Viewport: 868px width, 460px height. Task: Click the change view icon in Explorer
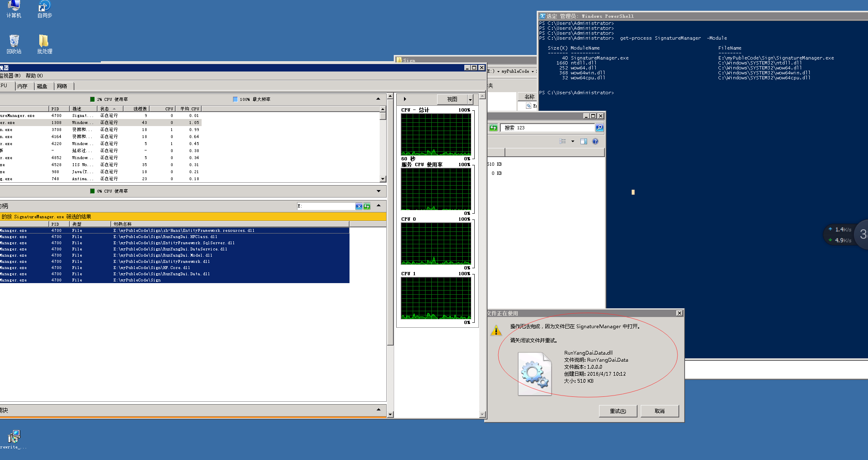(x=563, y=141)
